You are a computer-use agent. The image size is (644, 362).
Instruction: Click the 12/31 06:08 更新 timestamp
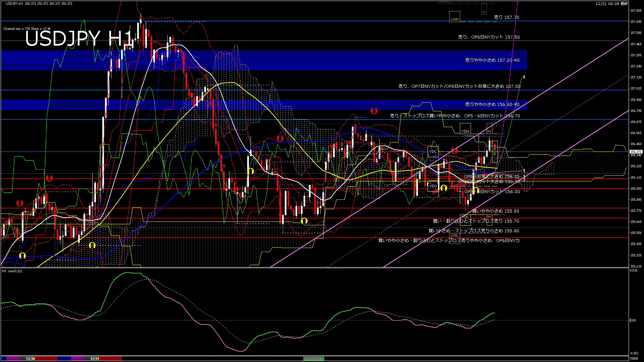click(x=611, y=4)
